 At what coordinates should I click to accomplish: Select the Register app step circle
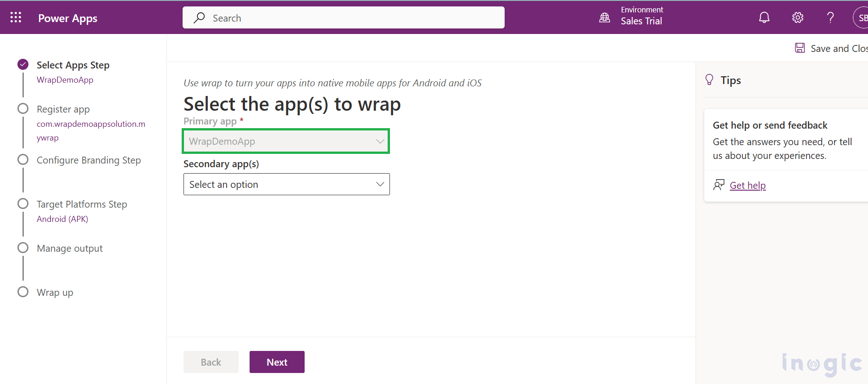(23, 108)
